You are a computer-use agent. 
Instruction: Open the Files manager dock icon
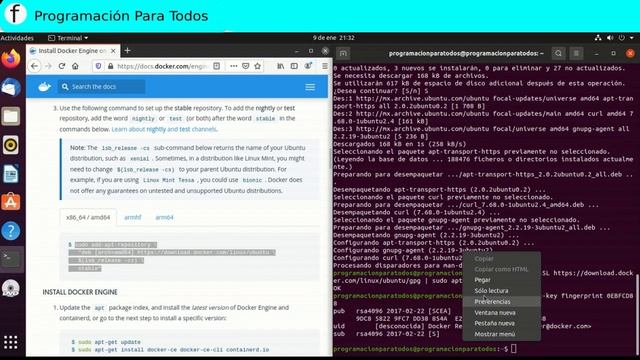pos(11,116)
